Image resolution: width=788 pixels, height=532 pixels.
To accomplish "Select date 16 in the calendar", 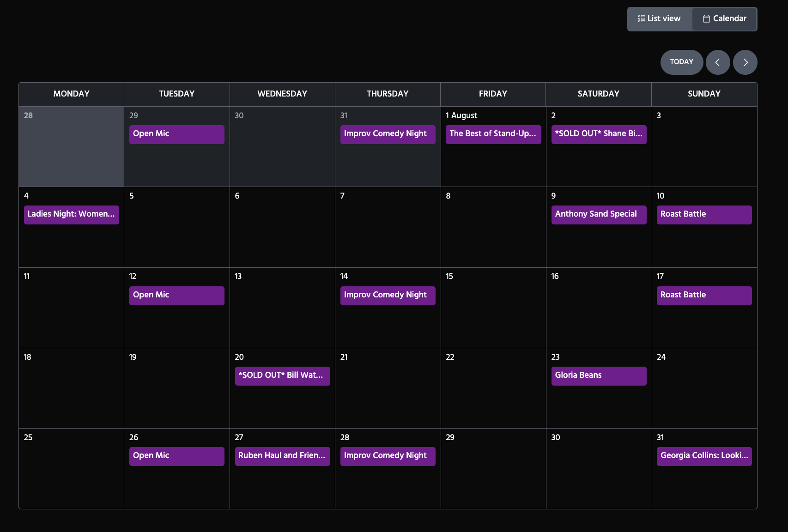I will point(599,308).
